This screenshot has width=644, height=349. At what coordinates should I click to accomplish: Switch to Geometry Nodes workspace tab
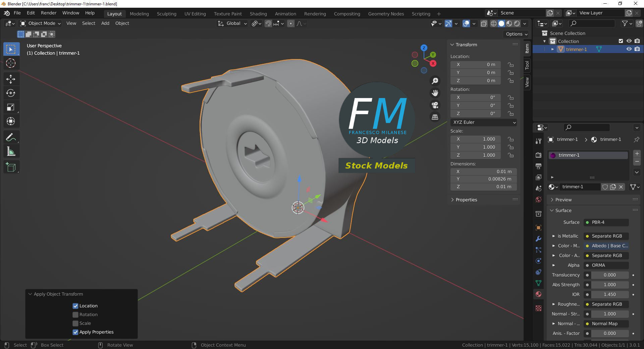[386, 14]
